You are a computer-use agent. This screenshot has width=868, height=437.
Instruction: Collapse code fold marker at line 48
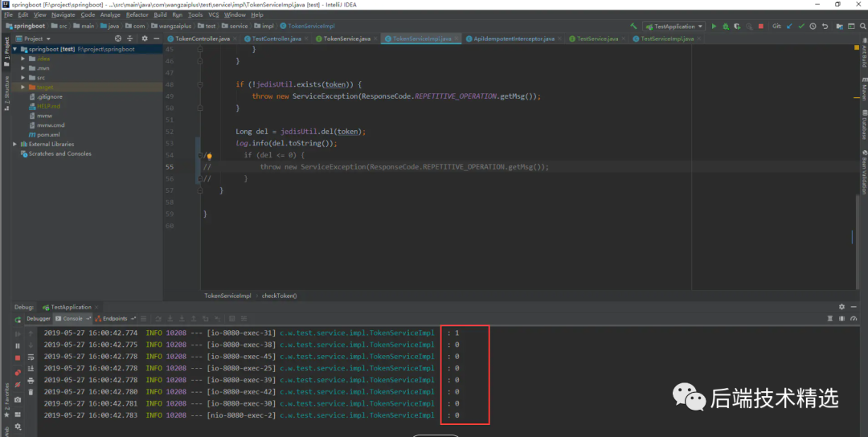(x=200, y=84)
